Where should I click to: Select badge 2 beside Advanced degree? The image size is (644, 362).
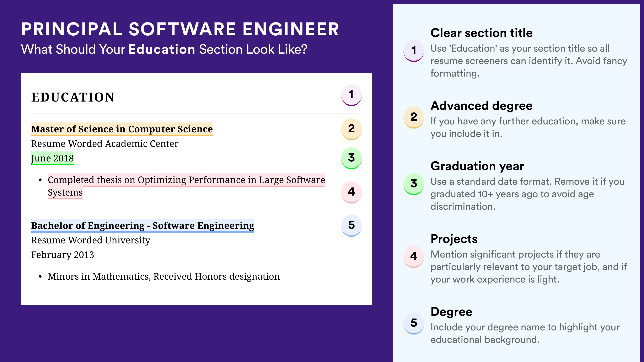point(413,117)
